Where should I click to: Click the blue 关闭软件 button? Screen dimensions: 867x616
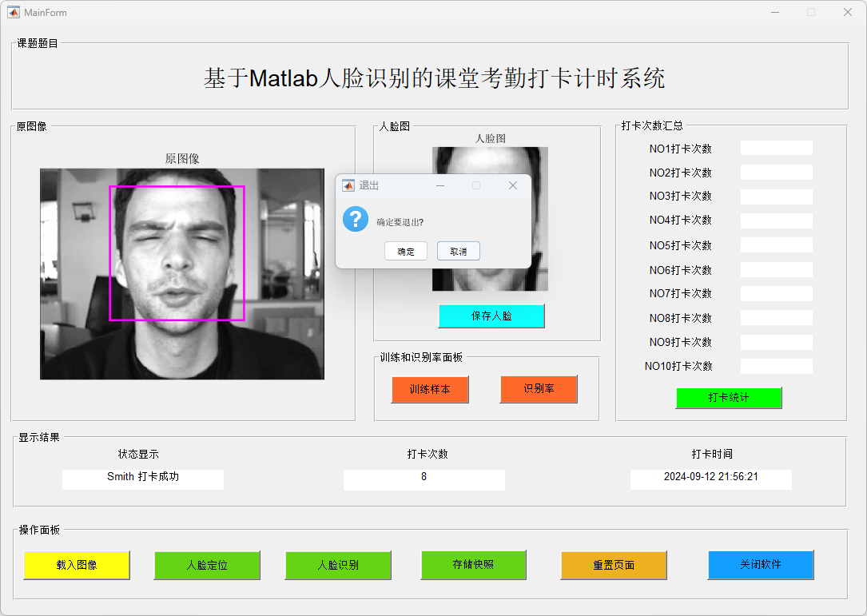tap(761, 565)
